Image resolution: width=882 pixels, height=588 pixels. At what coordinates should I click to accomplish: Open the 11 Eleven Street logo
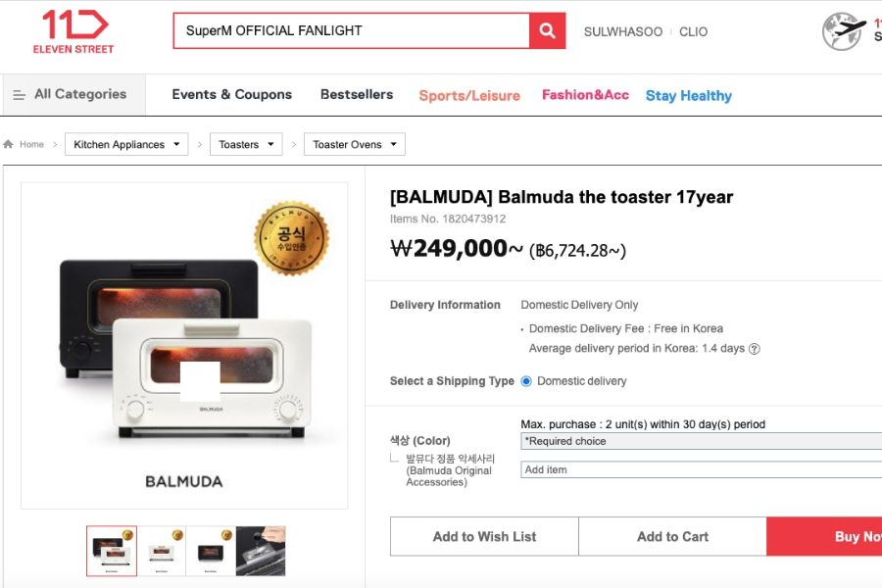click(x=73, y=31)
